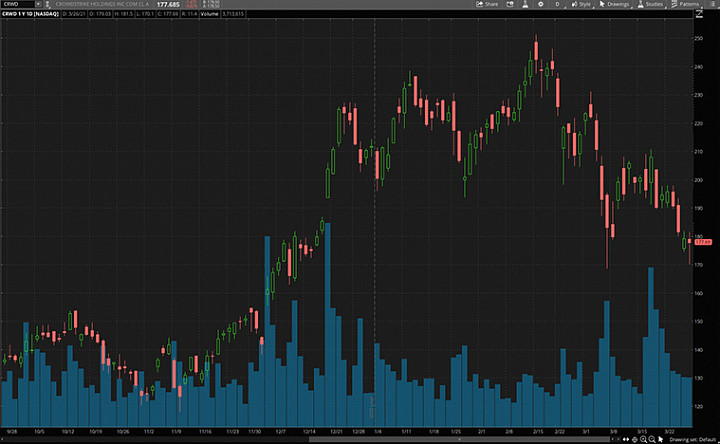Click the 2/15 date axis label

pyautogui.click(x=538, y=432)
